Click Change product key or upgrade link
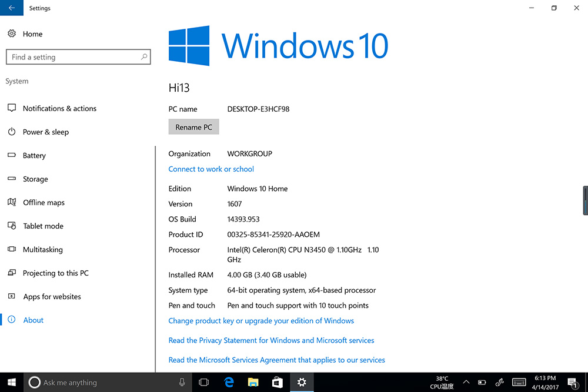 click(261, 321)
